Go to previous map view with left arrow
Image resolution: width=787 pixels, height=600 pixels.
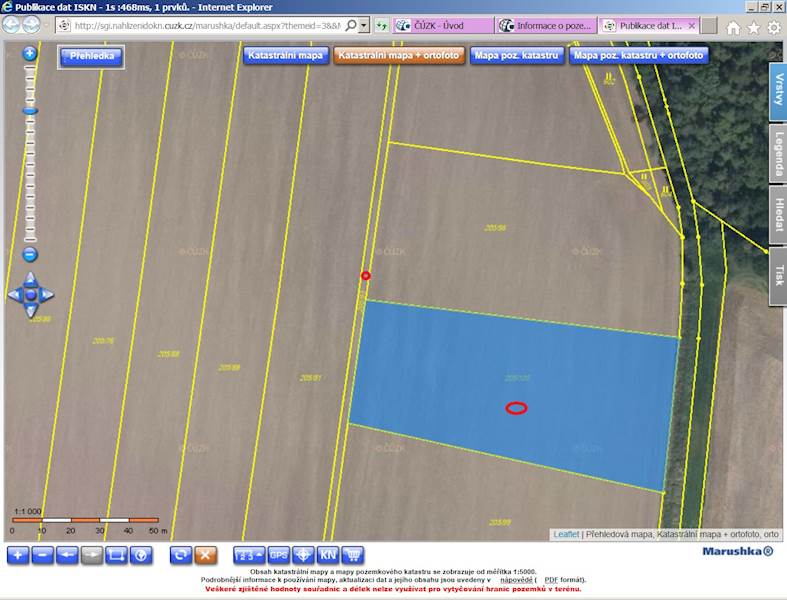click(x=67, y=555)
